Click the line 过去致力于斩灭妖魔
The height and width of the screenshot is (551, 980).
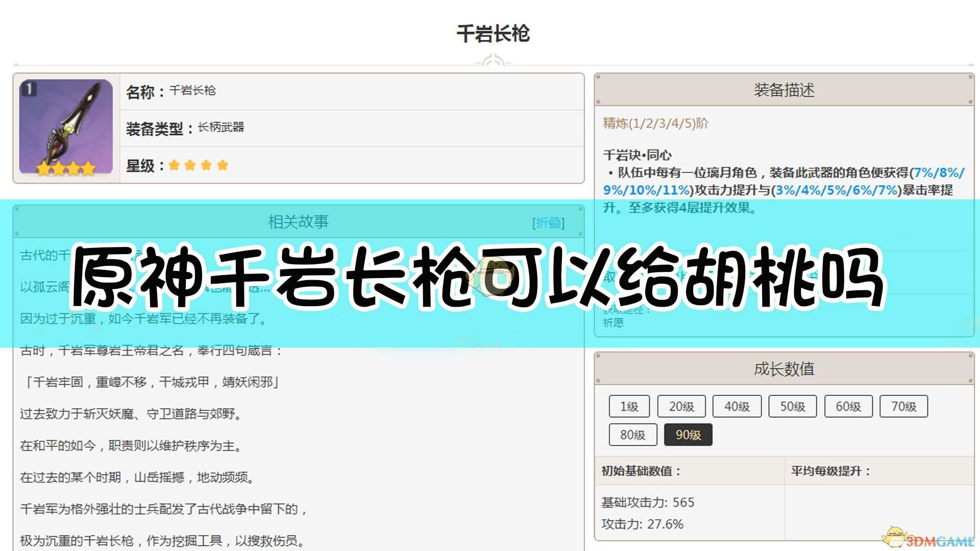coord(131,414)
